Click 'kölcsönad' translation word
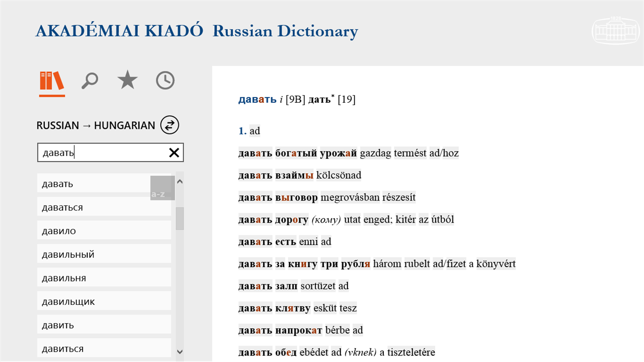Image resolution: width=644 pixels, height=362 pixels. coord(339,175)
